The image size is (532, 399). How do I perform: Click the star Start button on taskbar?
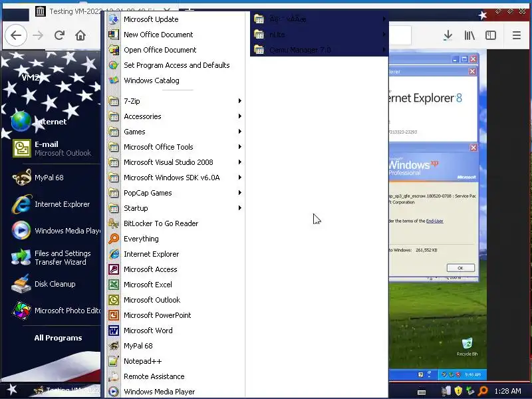[12, 390]
